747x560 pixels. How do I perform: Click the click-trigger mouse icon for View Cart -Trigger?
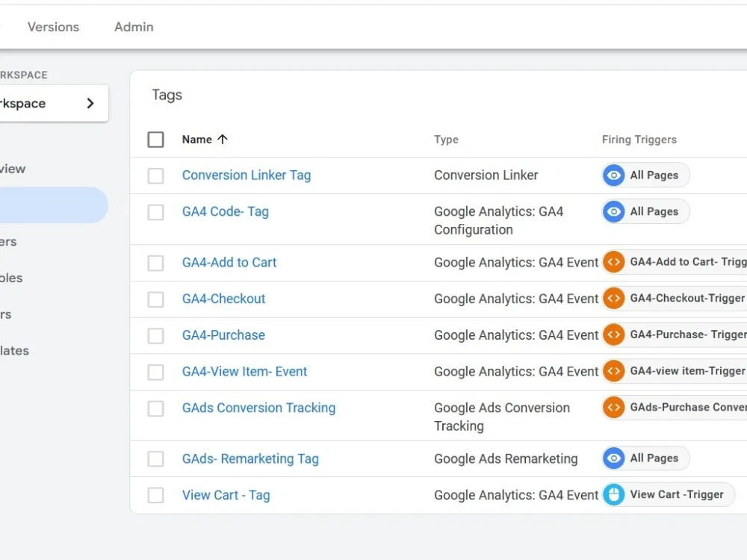click(613, 495)
